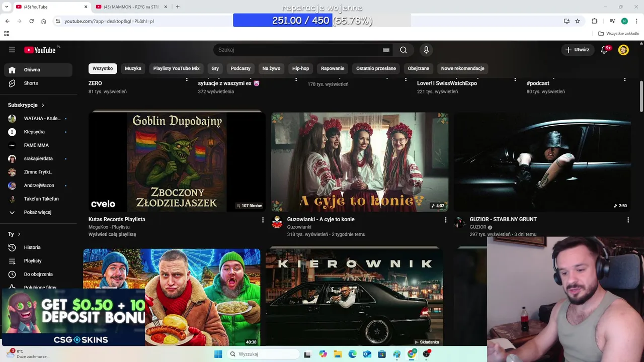The image size is (644, 362).
Task: Click the Shorts sidebar icon
Action: click(x=12, y=83)
